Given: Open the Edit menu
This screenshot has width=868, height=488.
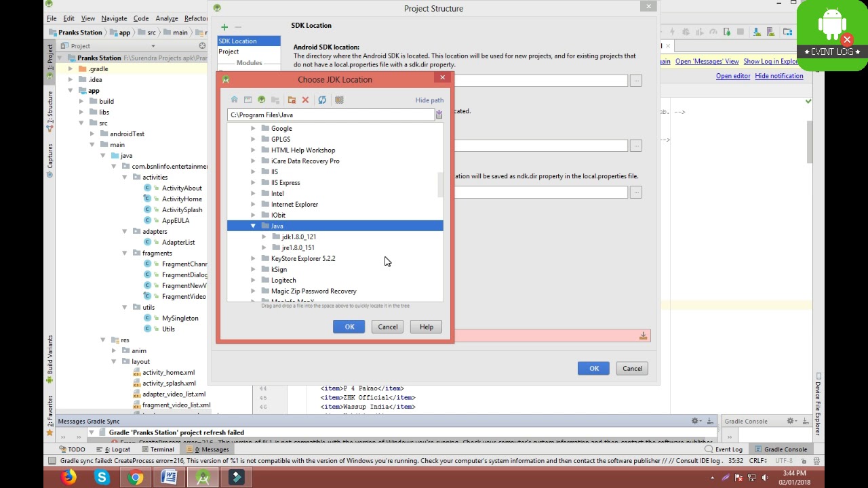Looking at the screenshot, I should coord(69,18).
